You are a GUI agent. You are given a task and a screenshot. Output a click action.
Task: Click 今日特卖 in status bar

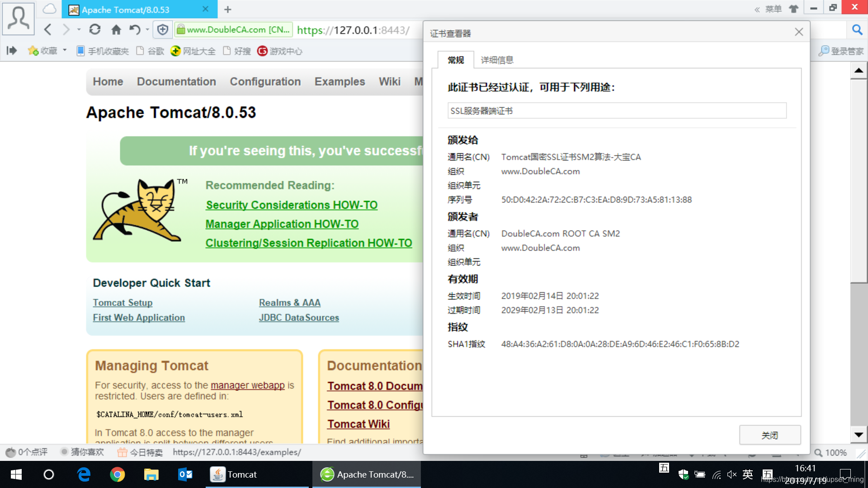pos(140,452)
